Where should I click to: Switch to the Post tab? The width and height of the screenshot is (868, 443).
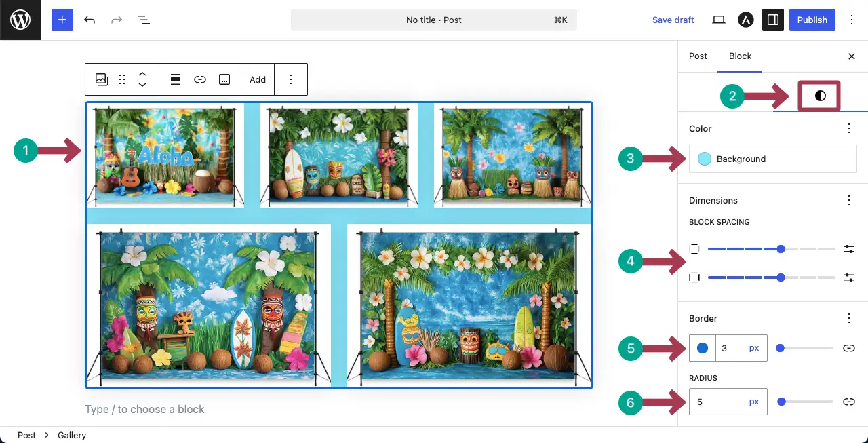pos(698,56)
